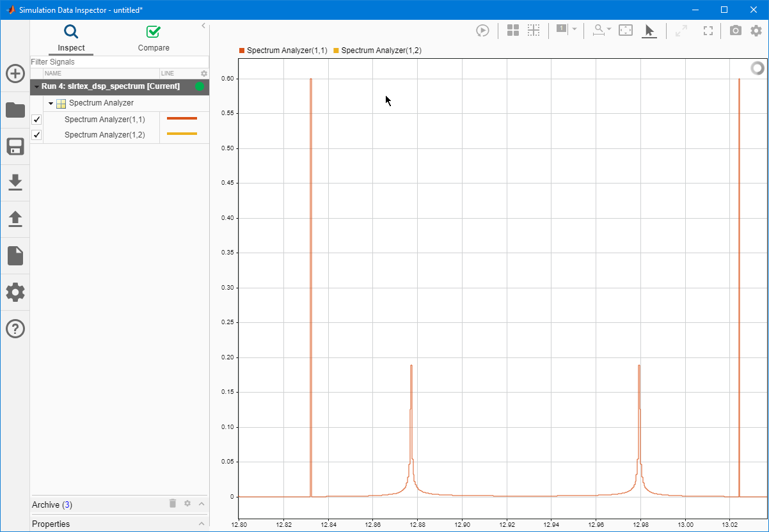Image resolution: width=769 pixels, height=532 pixels.
Task: Click the Export data upload-arrow icon
Action: tap(15, 219)
